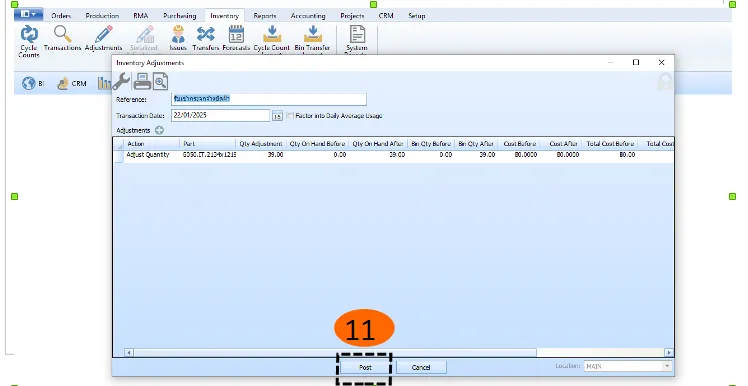Sort by Cost After column header

tap(561, 144)
